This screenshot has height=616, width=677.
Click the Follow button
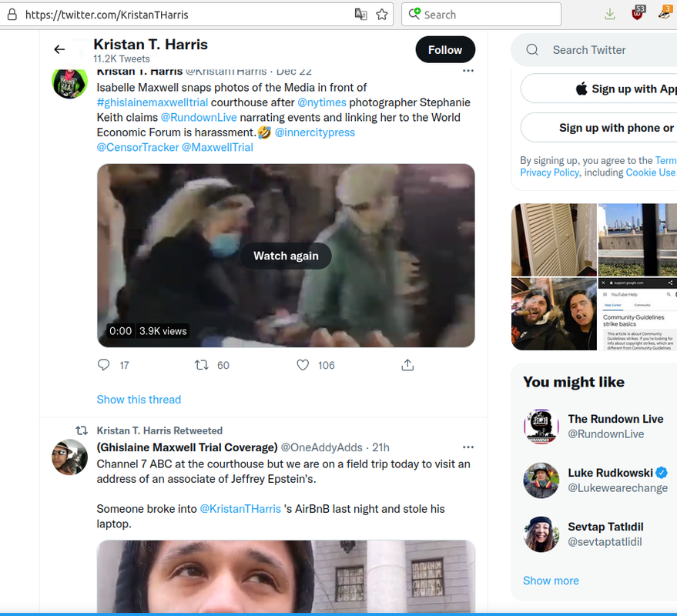point(445,49)
